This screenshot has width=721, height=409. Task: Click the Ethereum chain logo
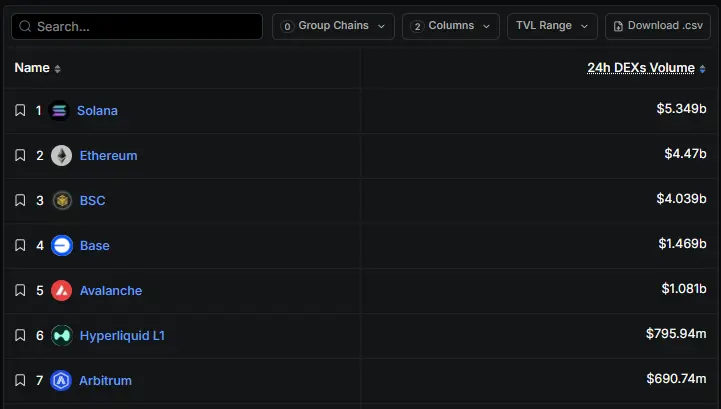coord(61,156)
